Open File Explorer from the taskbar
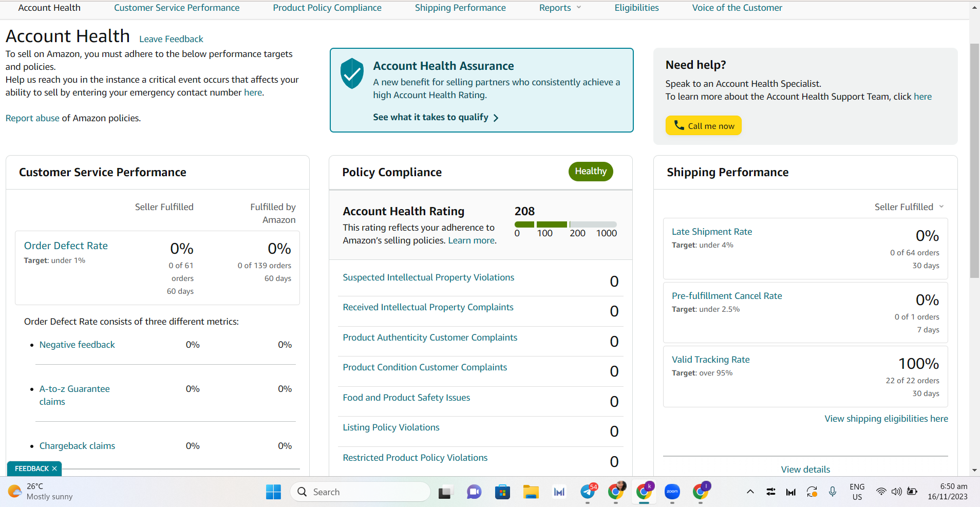 point(531,492)
